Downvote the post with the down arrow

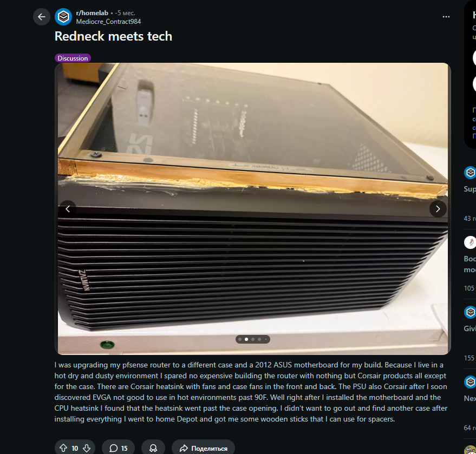click(87, 448)
